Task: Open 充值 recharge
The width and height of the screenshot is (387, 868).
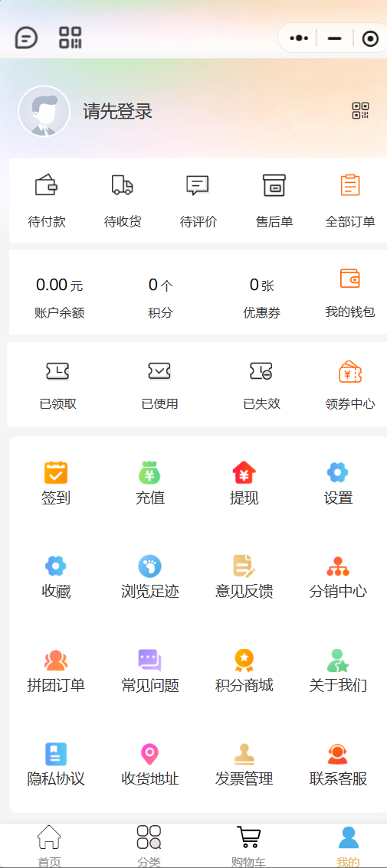Action: (149, 483)
